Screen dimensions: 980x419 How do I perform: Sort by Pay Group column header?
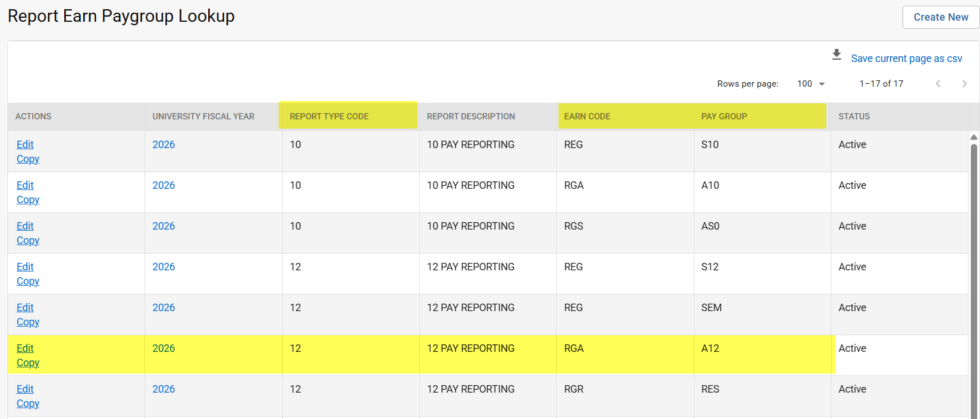(x=724, y=117)
